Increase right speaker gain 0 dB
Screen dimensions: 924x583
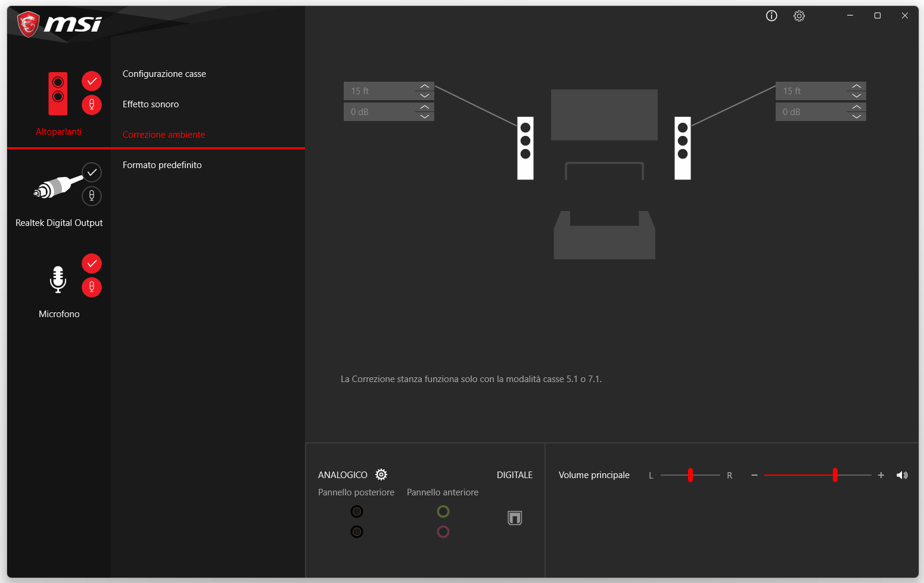click(857, 107)
